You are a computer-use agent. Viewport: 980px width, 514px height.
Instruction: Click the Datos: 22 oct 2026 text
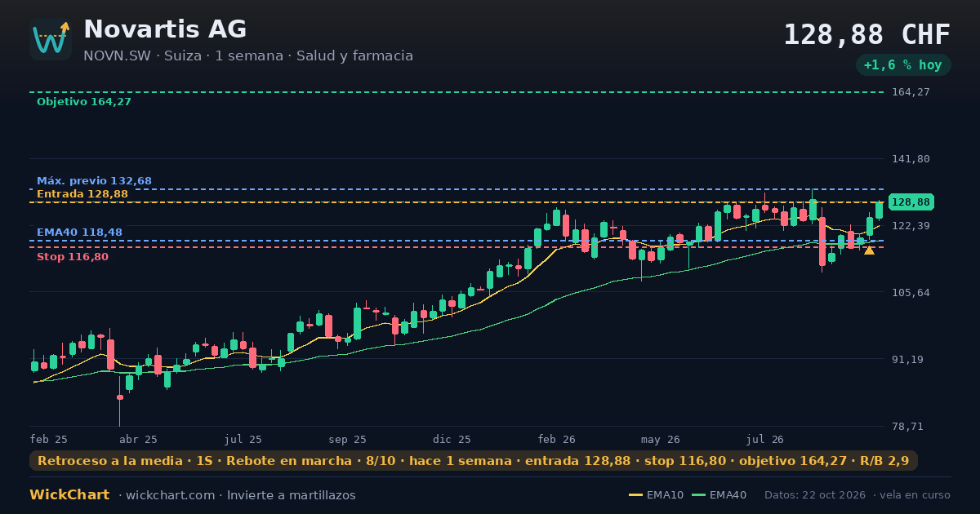pyautogui.click(x=816, y=495)
